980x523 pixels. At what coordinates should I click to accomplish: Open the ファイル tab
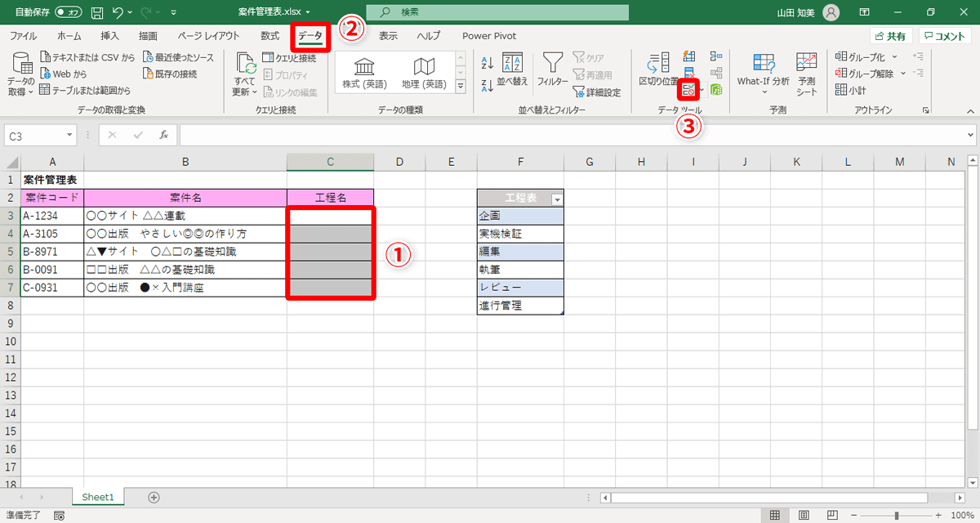(x=23, y=36)
